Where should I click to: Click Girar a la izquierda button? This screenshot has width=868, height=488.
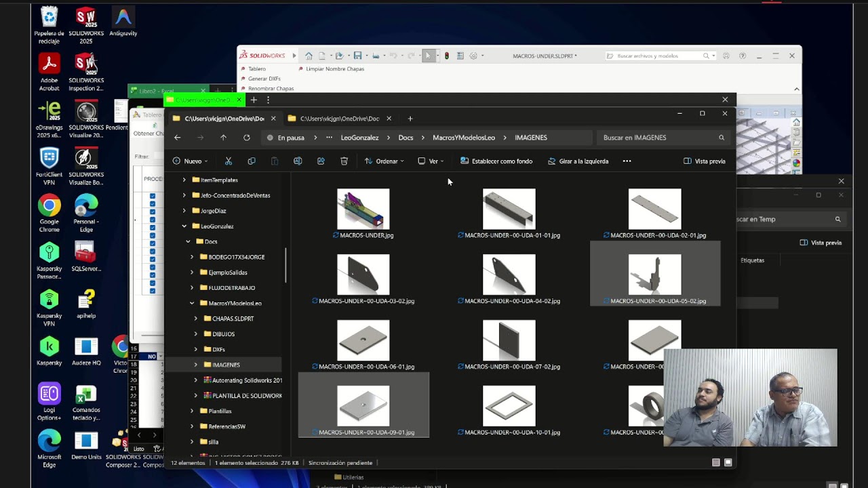coord(578,161)
